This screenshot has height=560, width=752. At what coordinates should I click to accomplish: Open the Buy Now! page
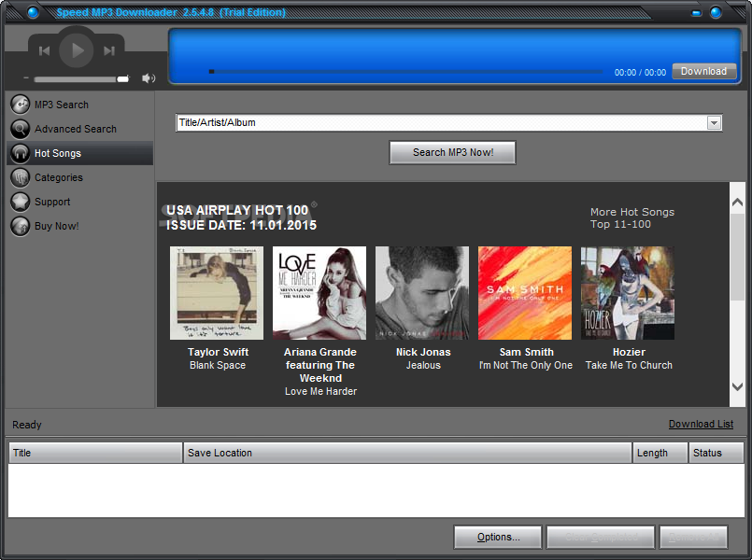pos(57,226)
